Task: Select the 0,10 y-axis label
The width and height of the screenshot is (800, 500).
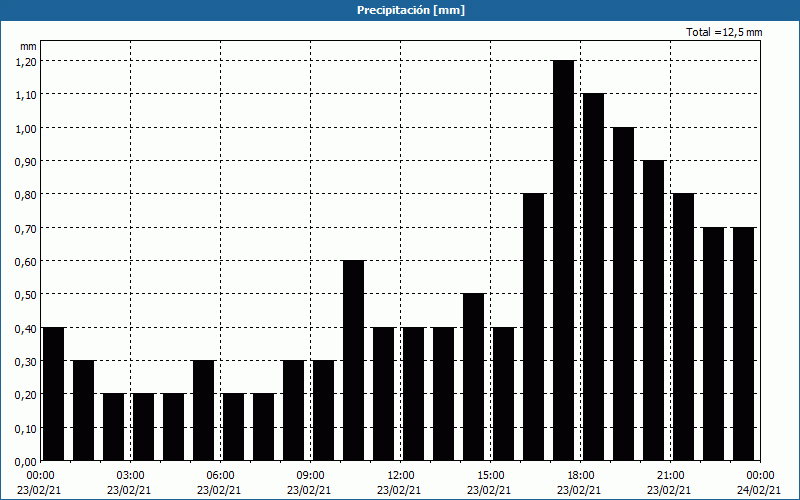Action: pos(28,428)
